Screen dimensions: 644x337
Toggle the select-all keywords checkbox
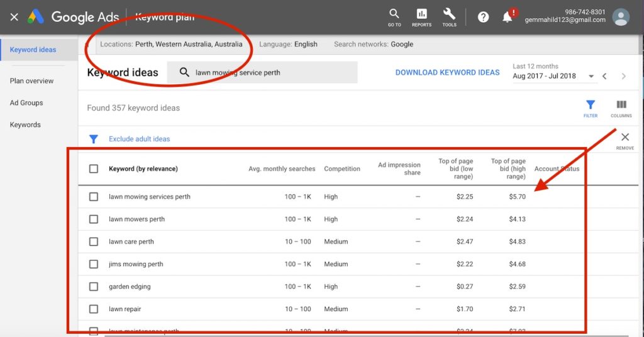(x=94, y=168)
